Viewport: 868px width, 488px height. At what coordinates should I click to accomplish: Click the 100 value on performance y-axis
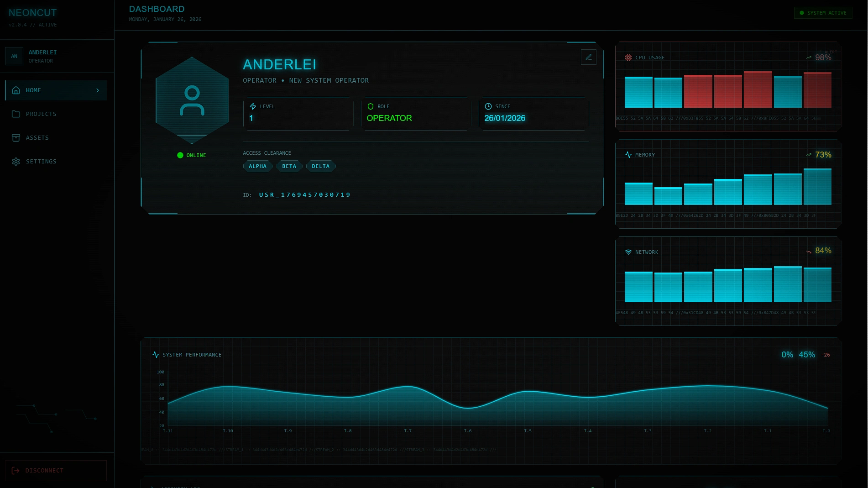(161, 372)
